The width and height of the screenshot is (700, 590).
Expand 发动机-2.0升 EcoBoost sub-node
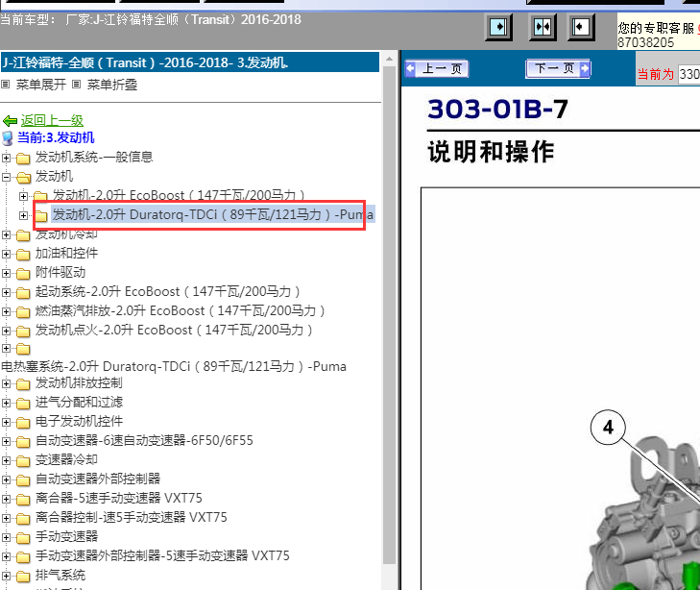tap(24, 196)
